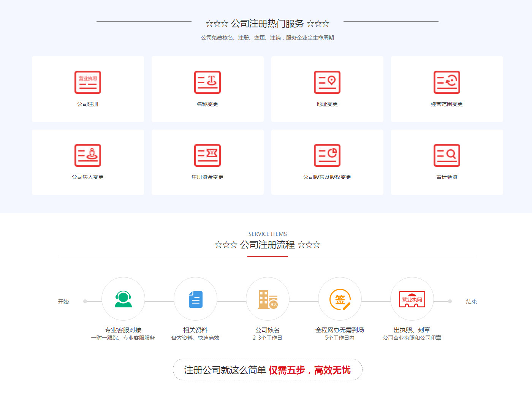Screen dimensions: 532x394
Task: Click the orange 签 signature icon
Action: [340, 299]
